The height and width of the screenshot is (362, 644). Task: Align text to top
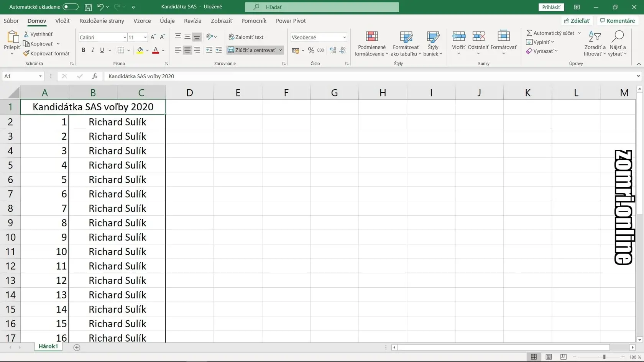click(x=178, y=37)
